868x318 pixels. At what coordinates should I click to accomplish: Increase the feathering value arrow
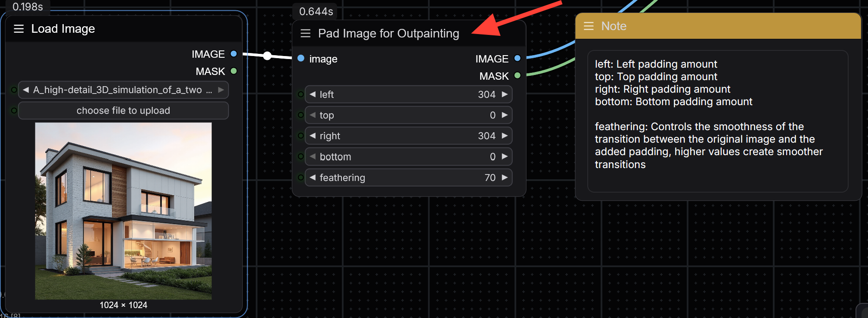pos(505,178)
